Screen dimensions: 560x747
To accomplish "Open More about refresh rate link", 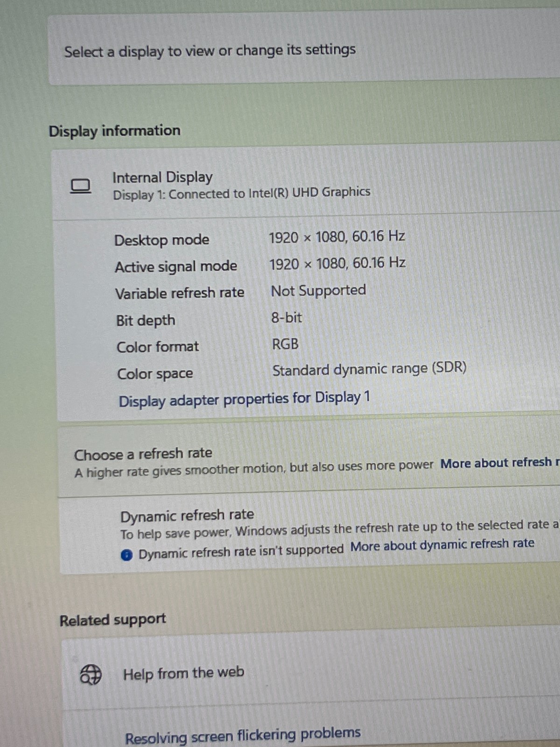I will coord(500,463).
